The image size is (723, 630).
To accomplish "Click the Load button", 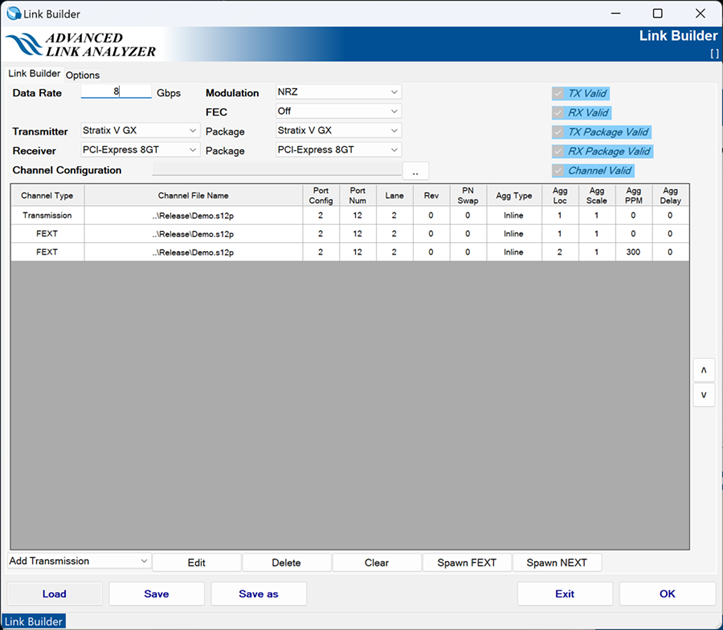I will coord(54,594).
